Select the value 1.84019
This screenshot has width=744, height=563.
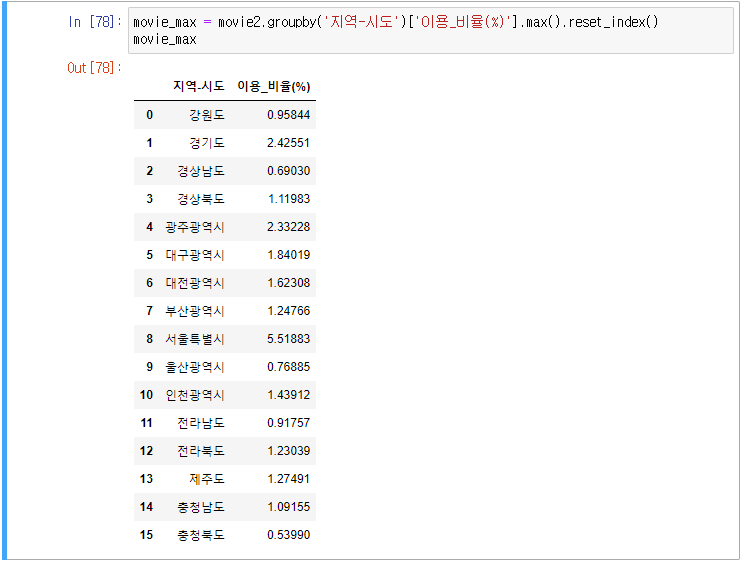pos(289,255)
